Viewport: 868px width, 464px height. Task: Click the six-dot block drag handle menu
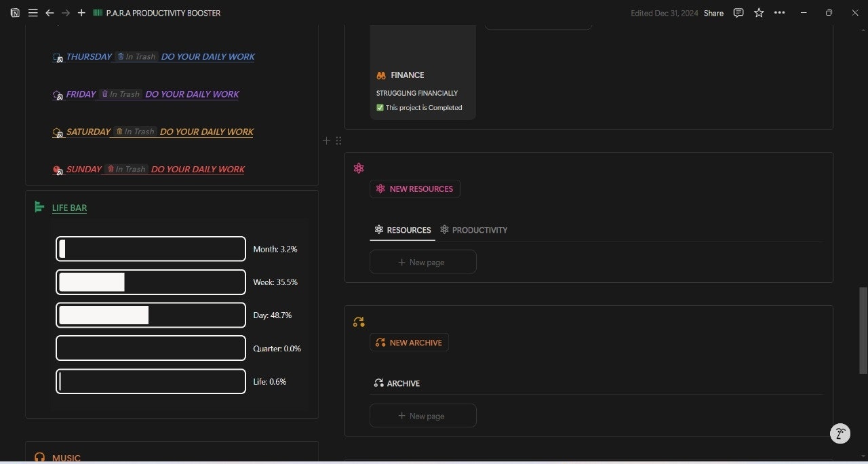(338, 140)
